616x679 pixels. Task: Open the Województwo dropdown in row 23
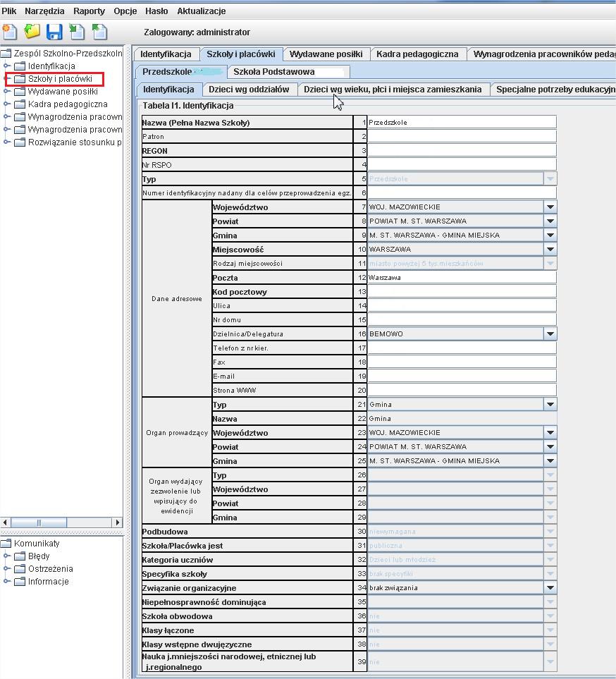550,433
